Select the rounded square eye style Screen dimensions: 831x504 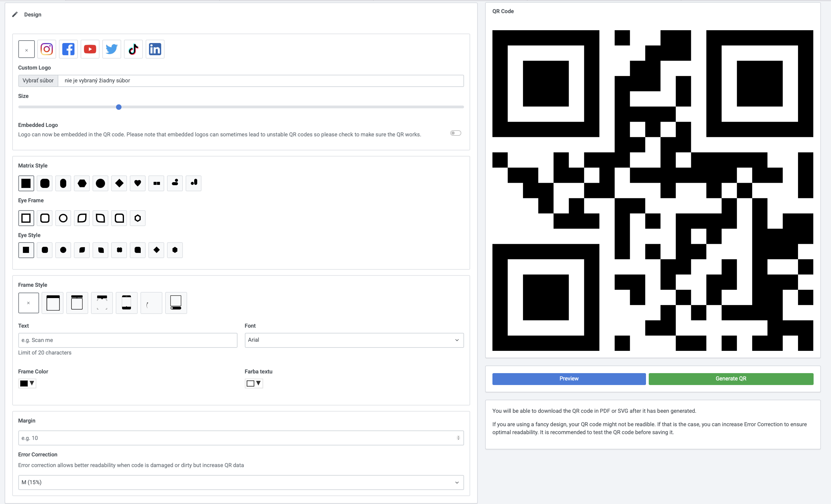pos(45,250)
